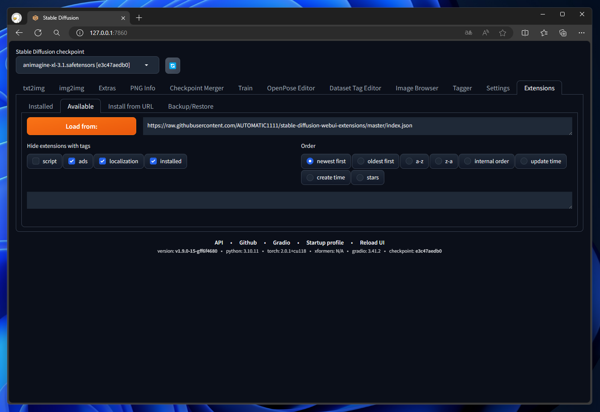Close the Stable Diffusion browser tab

[123, 18]
